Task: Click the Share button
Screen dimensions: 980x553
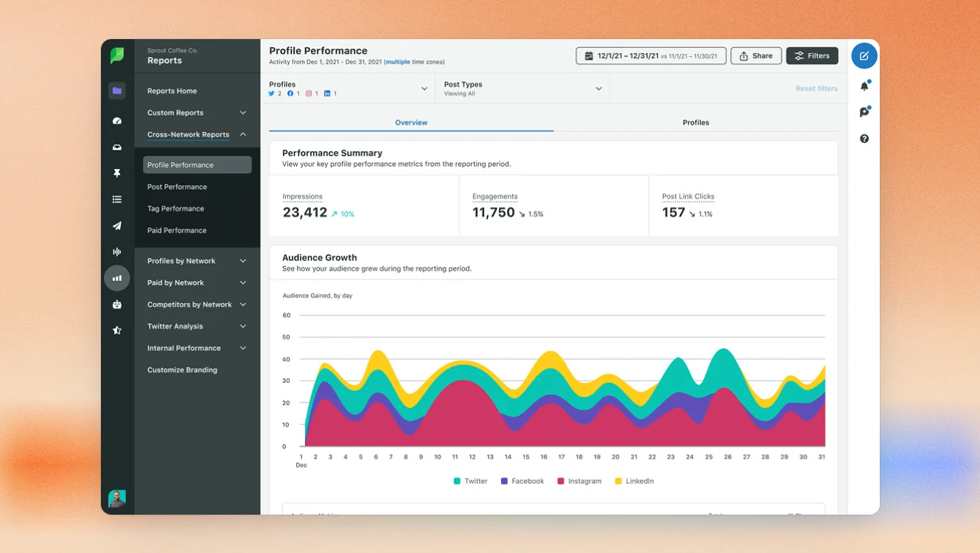Action: point(756,56)
